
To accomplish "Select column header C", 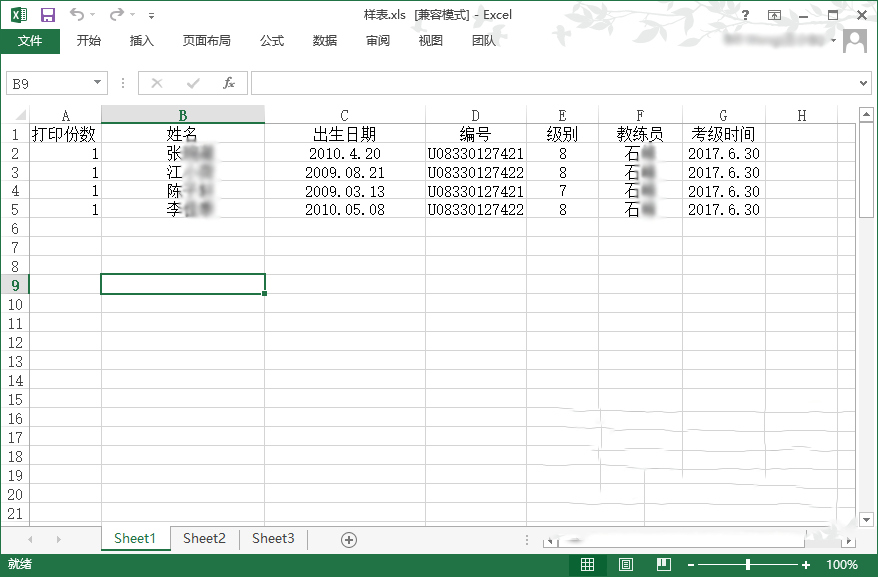I will [x=344, y=115].
